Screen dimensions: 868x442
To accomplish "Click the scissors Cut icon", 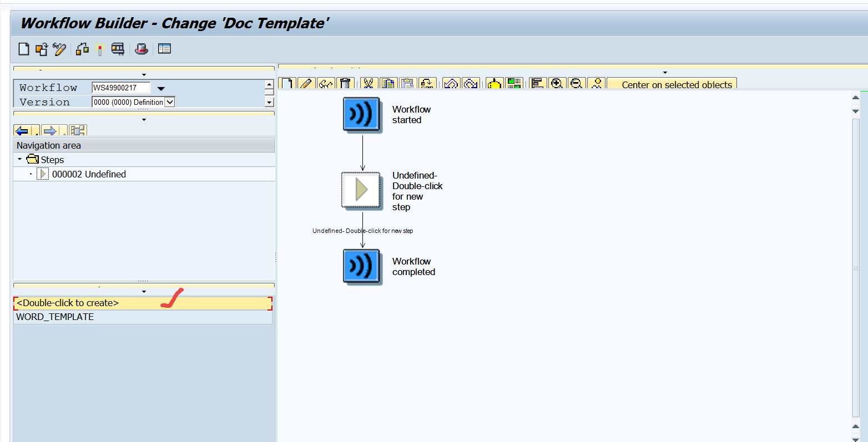I will 369,84.
